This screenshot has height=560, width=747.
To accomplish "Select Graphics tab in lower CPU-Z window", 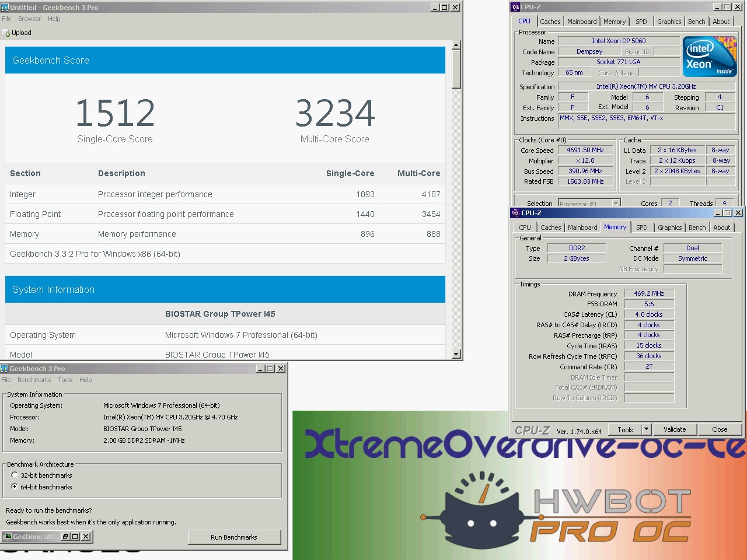I will (669, 228).
